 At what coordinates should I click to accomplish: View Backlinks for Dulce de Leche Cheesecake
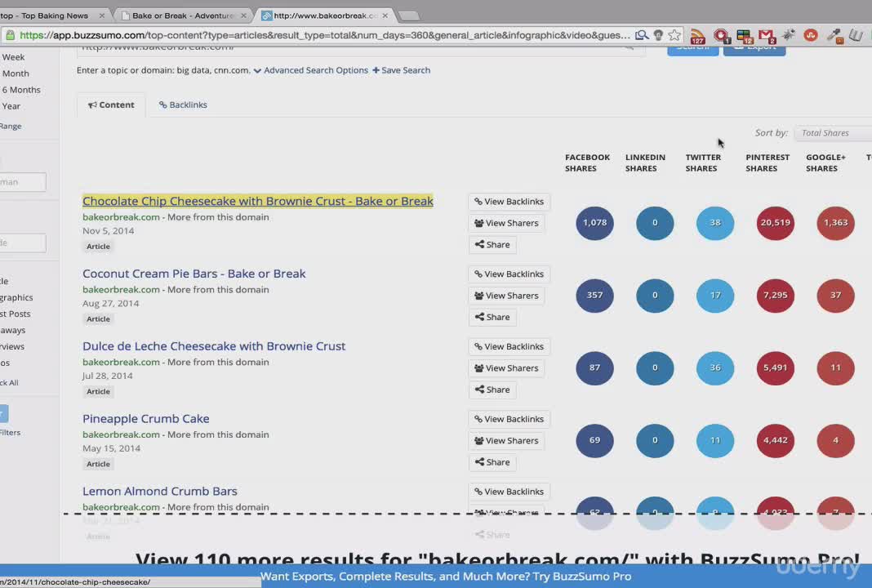[x=509, y=346]
